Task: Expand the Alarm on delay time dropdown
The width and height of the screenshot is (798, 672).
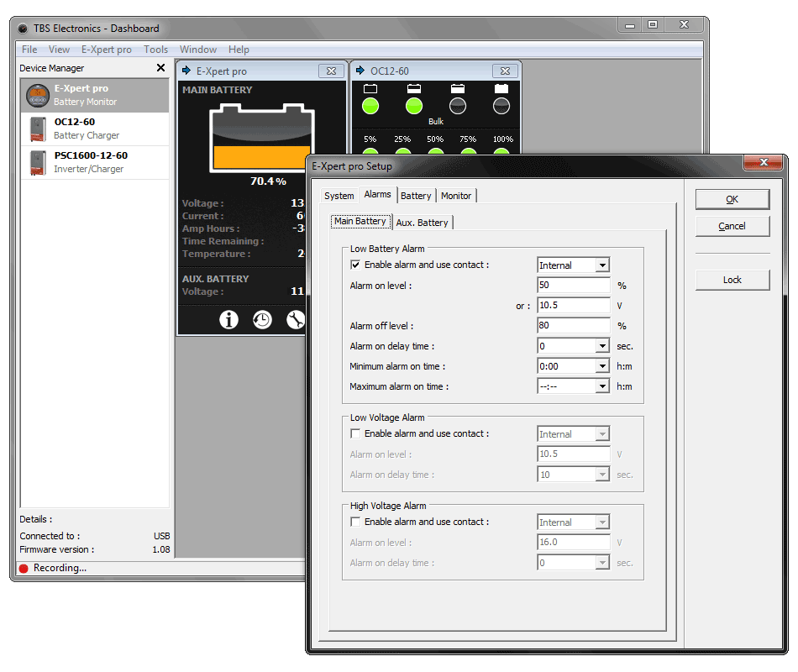Action: tap(601, 346)
